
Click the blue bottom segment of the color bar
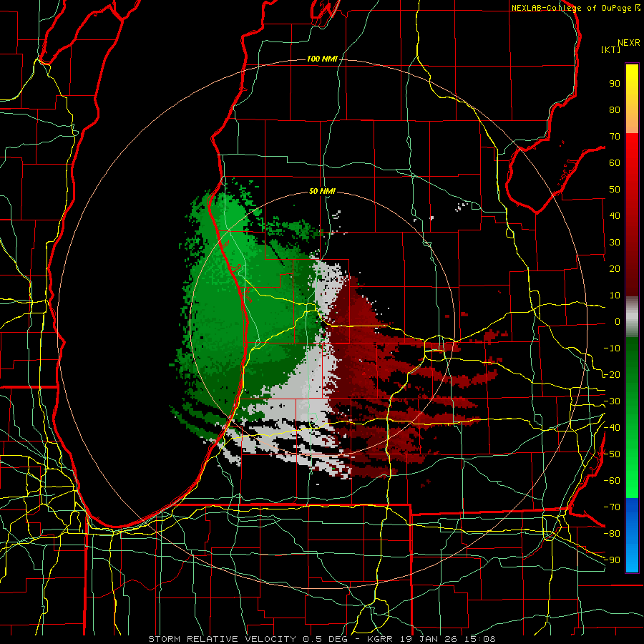click(632, 535)
